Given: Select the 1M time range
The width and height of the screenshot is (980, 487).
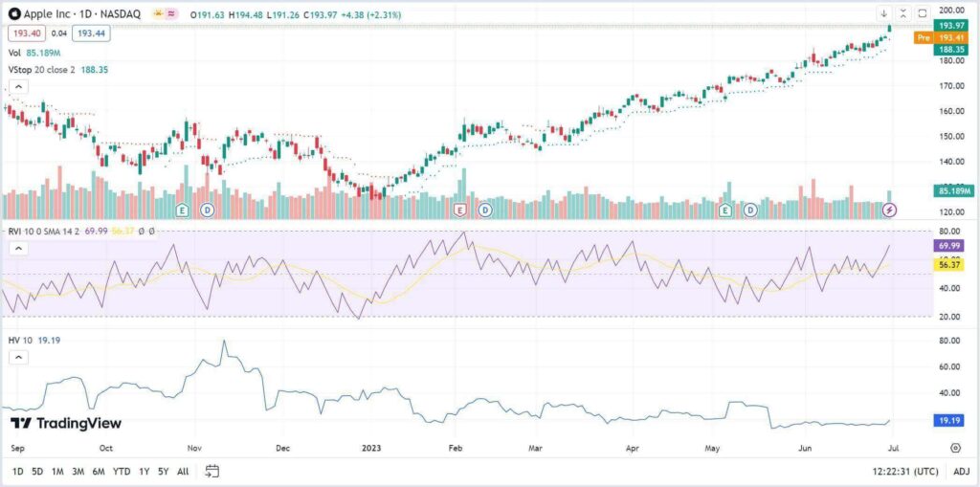Looking at the screenshot, I should tap(57, 472).
